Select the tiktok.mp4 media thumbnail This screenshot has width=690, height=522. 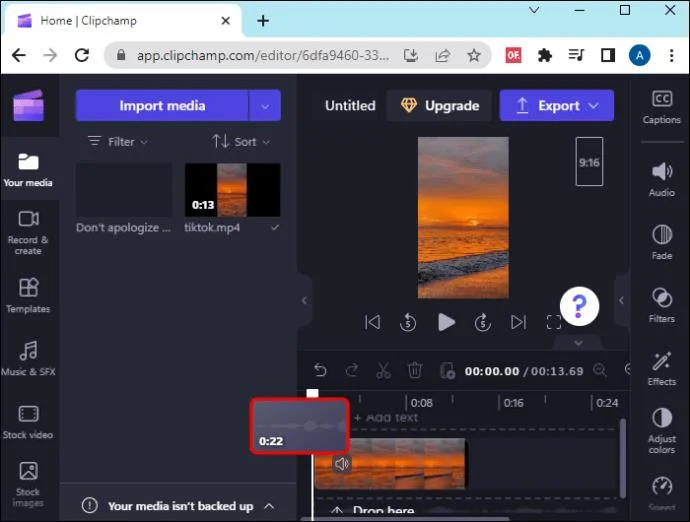(x=232, y=190)
